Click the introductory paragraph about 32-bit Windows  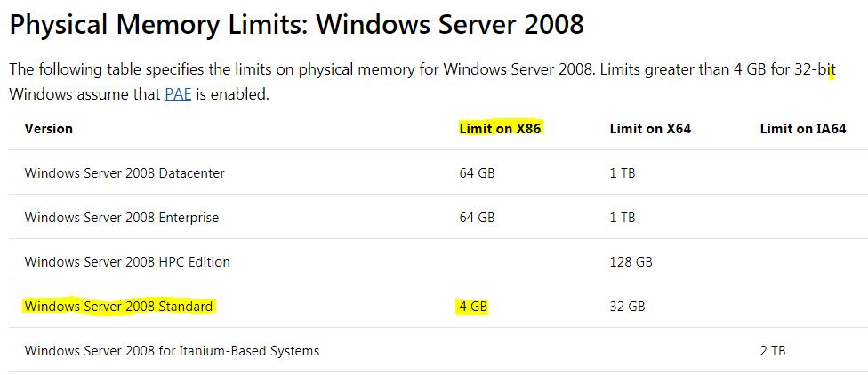[x=422, y=82]
